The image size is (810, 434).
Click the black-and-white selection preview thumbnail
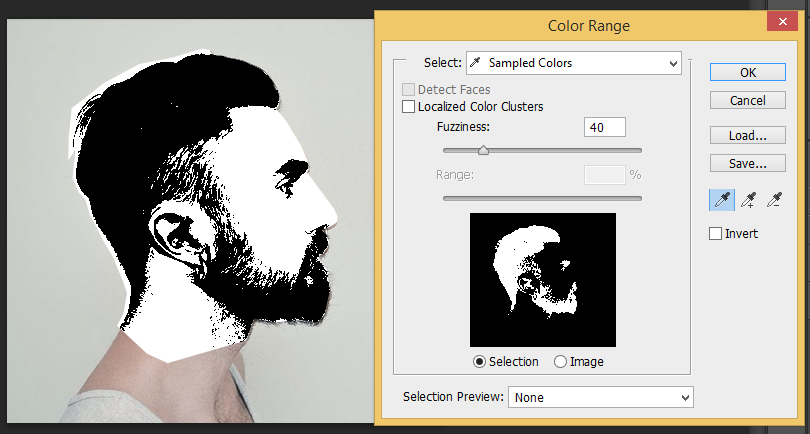point(543,280)
